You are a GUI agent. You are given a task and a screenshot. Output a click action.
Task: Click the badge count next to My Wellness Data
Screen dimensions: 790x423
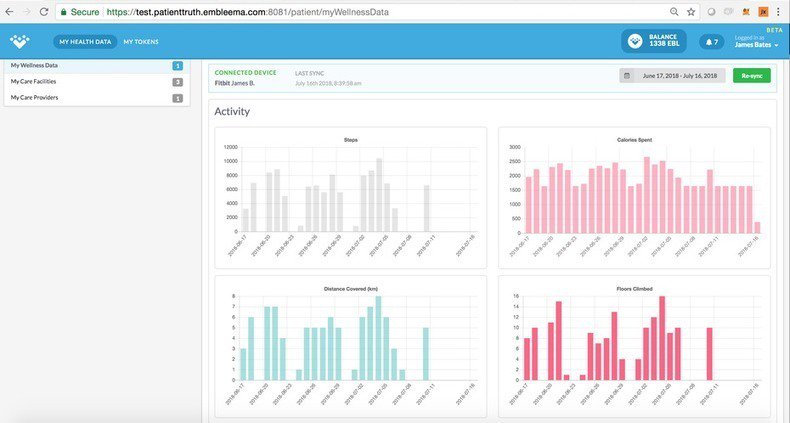pyautogui.click(x=177, y=65)
